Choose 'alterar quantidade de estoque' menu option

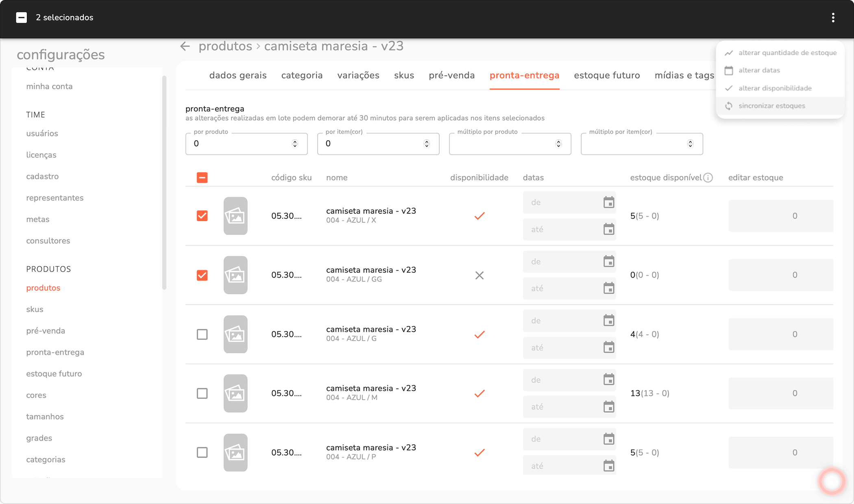tap(780, 53)
